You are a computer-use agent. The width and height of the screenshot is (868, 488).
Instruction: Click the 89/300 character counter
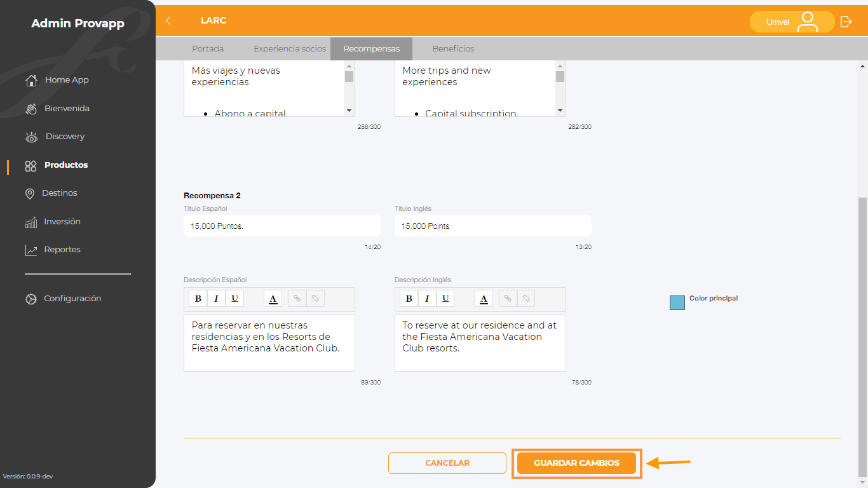[372, 383]
